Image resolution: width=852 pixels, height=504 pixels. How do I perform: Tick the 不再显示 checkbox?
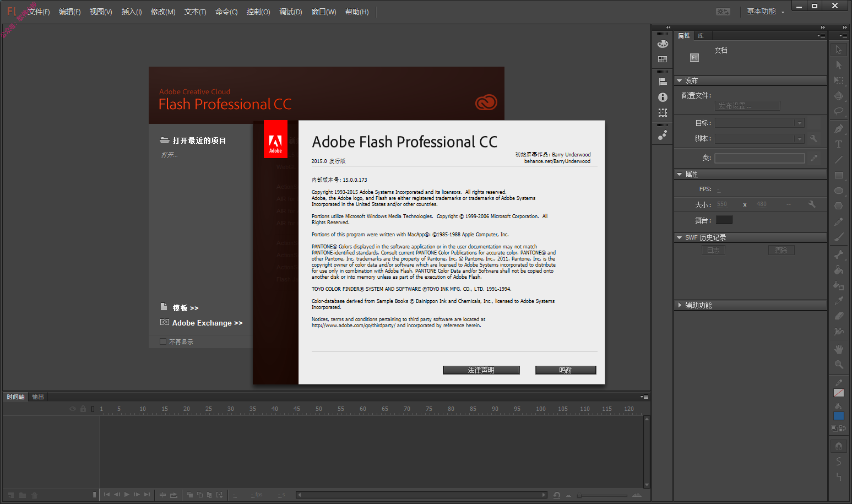point(163,342)
